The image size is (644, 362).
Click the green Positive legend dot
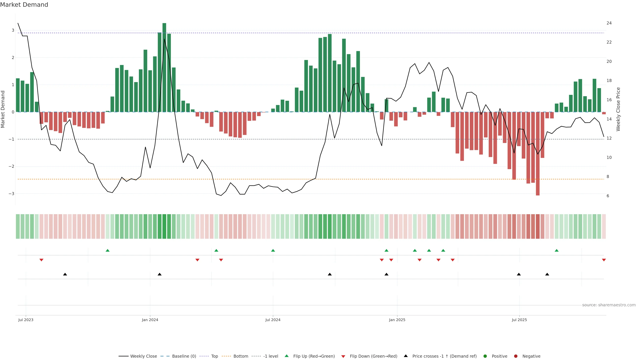[x=485, y=356]
